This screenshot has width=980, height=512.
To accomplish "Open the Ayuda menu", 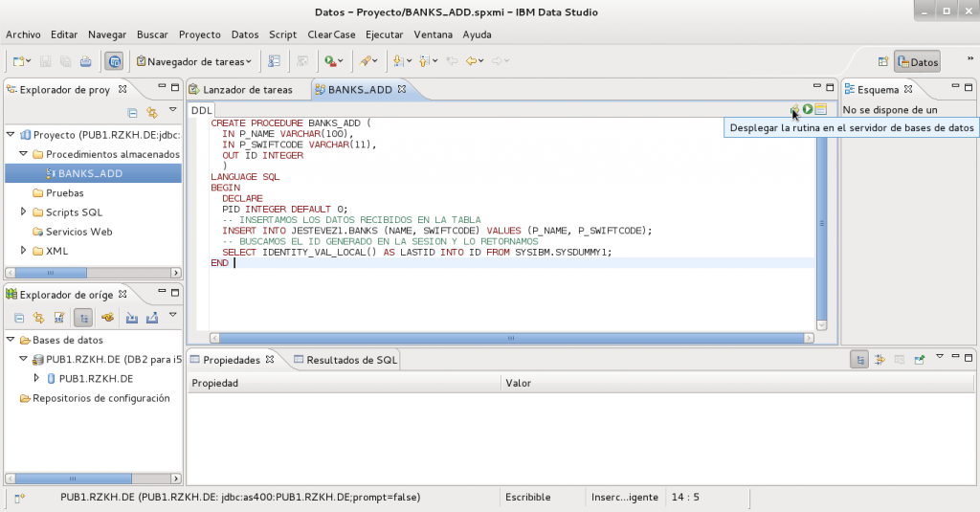I will [x=477, y=34].
